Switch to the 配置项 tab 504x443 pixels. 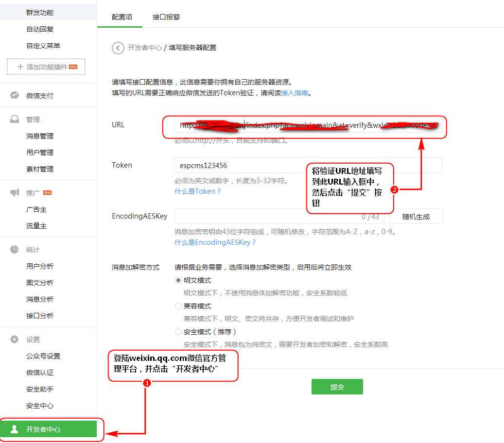(x=122, y=17)
